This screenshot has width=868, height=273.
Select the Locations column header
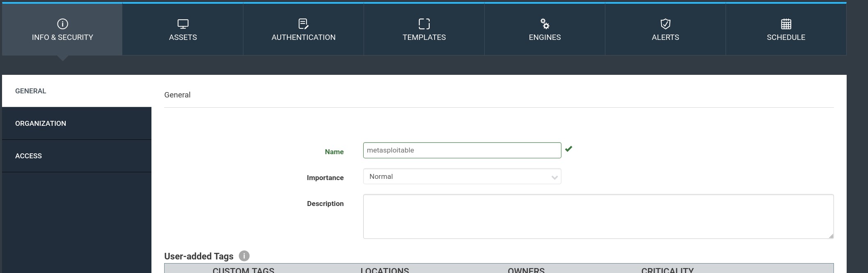[385, 270]
